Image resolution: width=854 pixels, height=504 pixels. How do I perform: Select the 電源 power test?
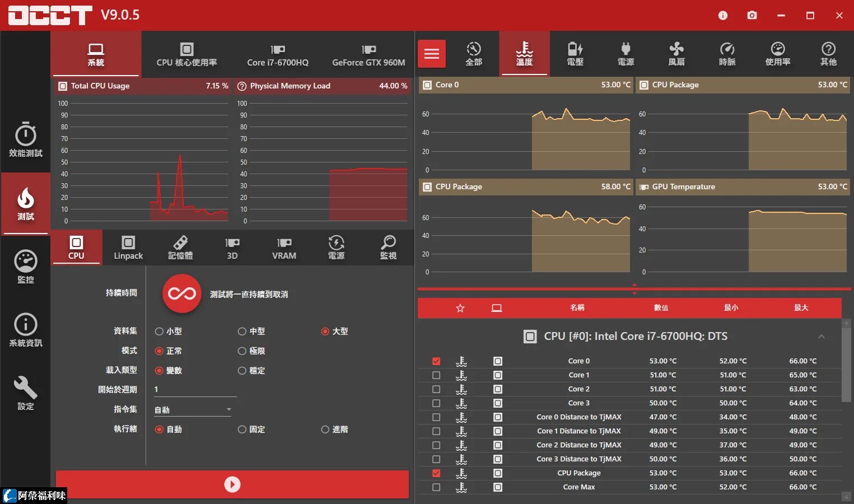pyautogui.click(x=336, y=247)
